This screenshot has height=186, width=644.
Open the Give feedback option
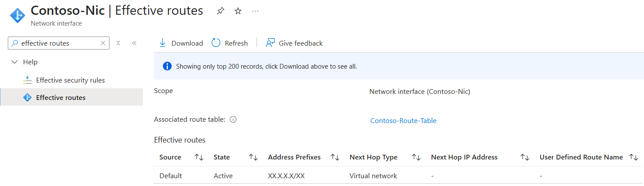(x=294, y=43)
